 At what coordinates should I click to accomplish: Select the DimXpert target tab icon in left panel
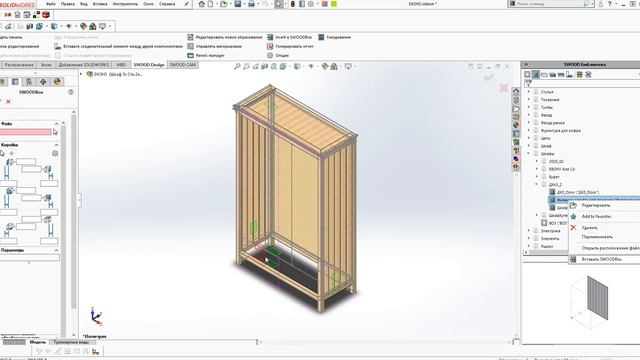click(x=43, y=82)
